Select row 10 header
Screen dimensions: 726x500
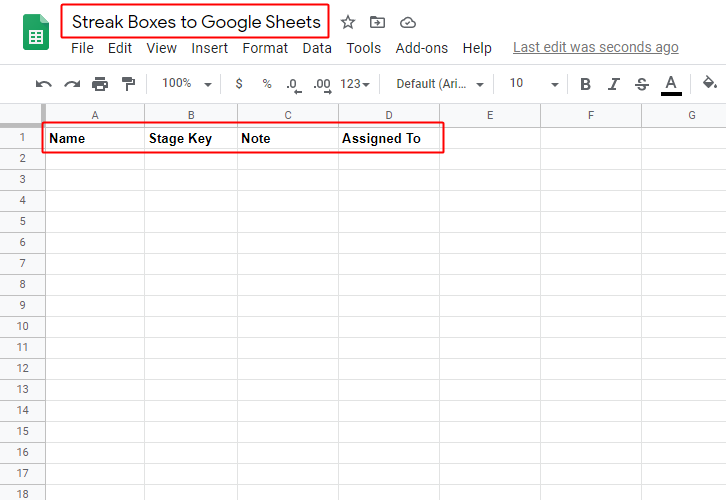click(x=22, y=326)
